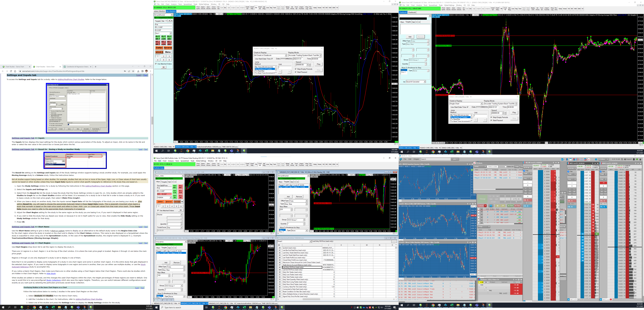The width and height of the screenshot is (644, 310).
Task: Toggle Skip Empty Periods in NQM23 replay dialog
Action: 296,69
